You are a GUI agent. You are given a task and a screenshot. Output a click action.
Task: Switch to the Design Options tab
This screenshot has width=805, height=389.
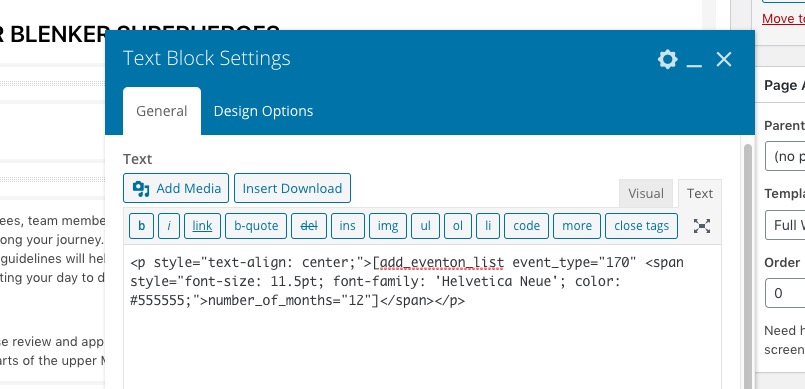263,111
